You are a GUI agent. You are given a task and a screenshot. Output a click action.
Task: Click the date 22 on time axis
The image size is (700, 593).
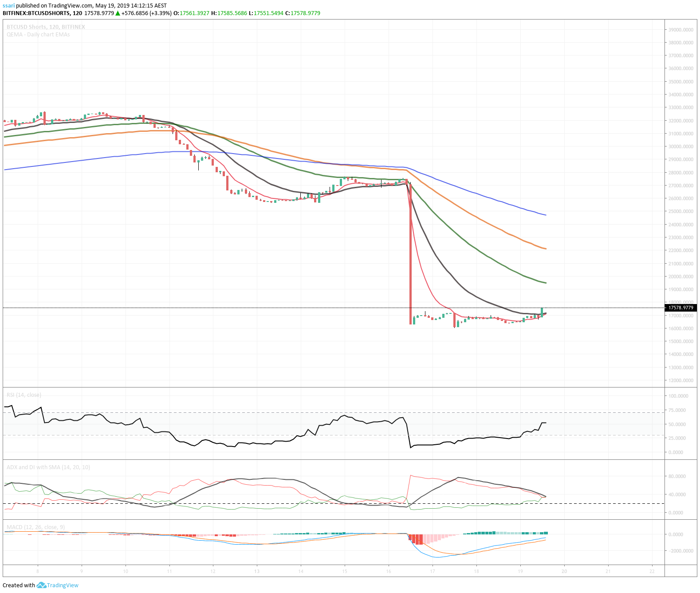pyautogui.click(x=652, y=571)
